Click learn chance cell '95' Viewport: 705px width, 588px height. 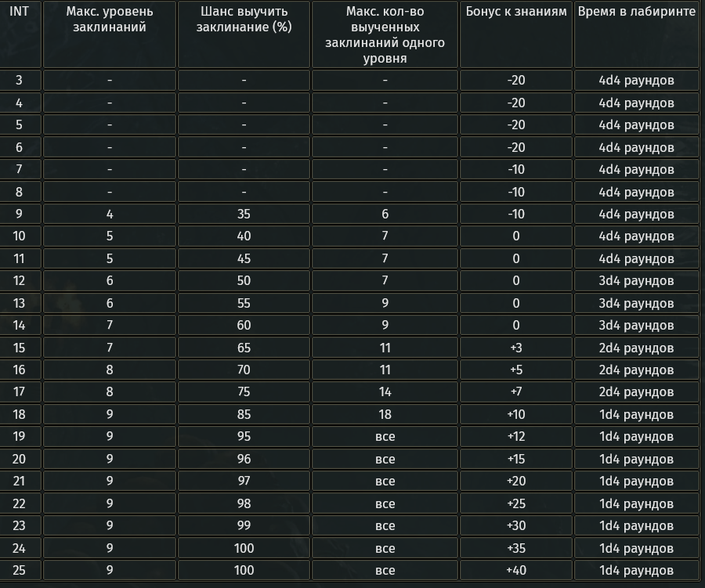[244, 436]
